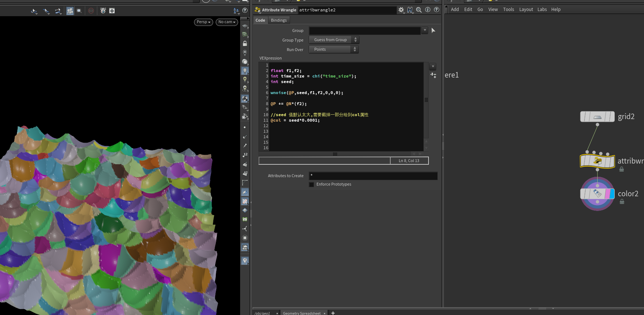The height and width of the screenshot is (315, 644).
Task: Open parameter gear menu for attribwrangle2
Action: tap(401, 10)
